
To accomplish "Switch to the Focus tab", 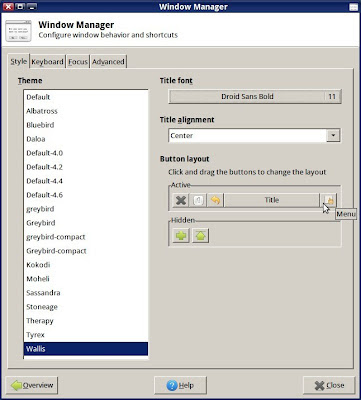I will pyautogui.click(x=78, y=62).
